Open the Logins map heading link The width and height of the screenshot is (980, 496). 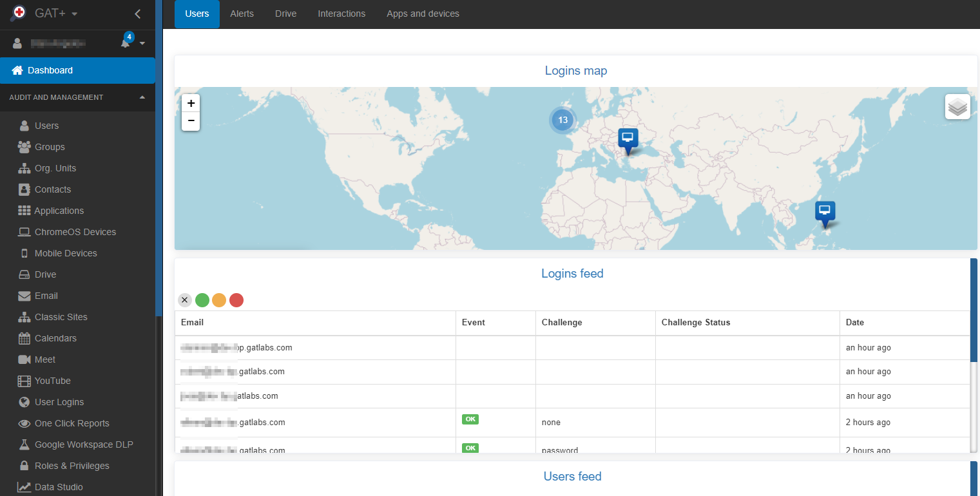coord(576,71)
